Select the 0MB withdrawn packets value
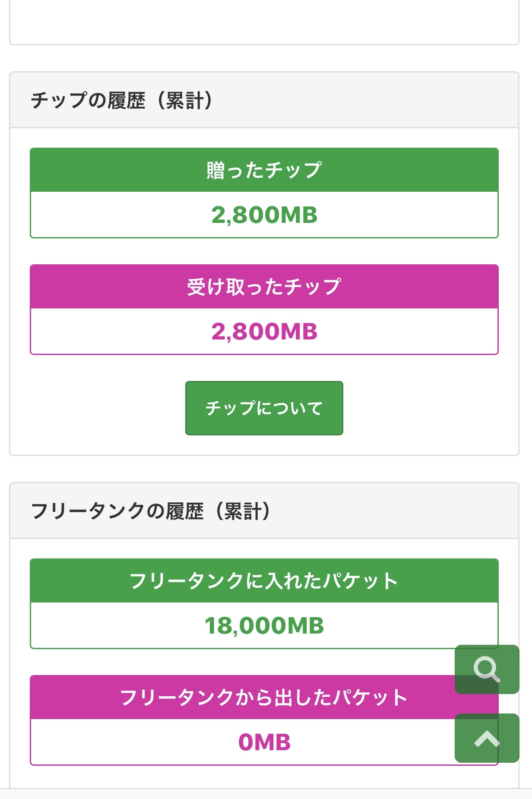 (x=264, y=742)
